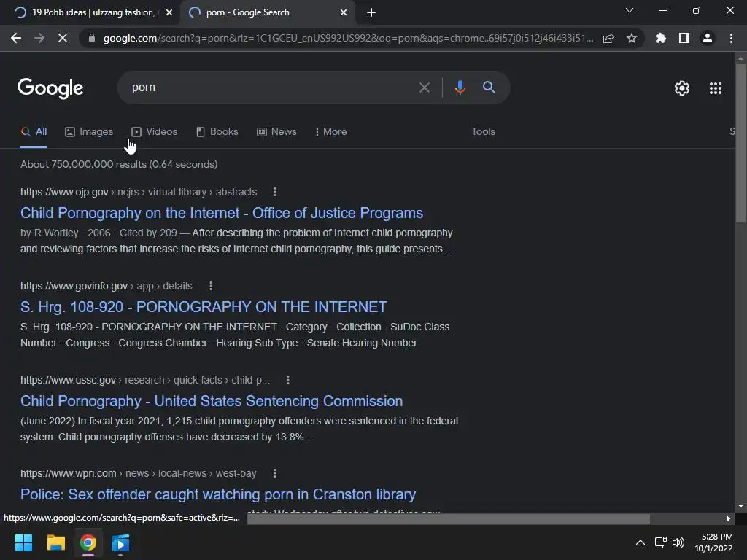Open the Windows Start menu
The image size is (747, 560).
click(23, 542)
